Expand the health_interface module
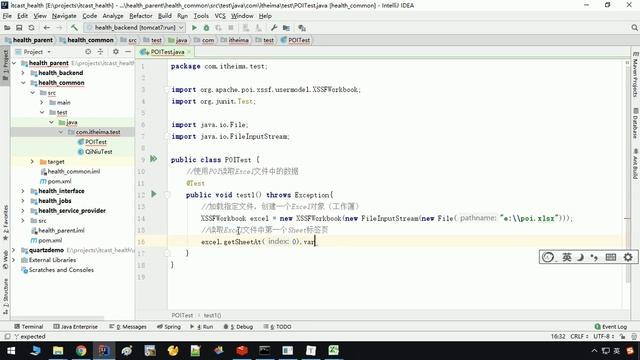The height and width of the screenshot is (360, 640). [x=23, y=191]
